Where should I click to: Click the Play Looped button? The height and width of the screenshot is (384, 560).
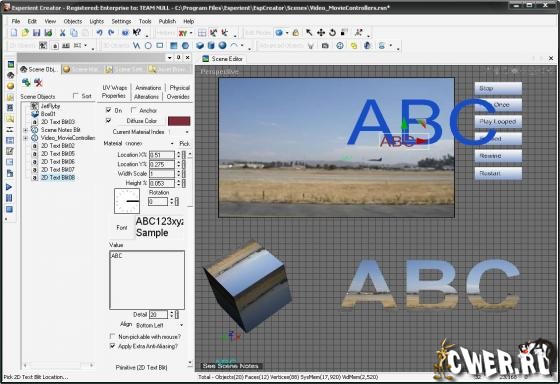(498, 122)
